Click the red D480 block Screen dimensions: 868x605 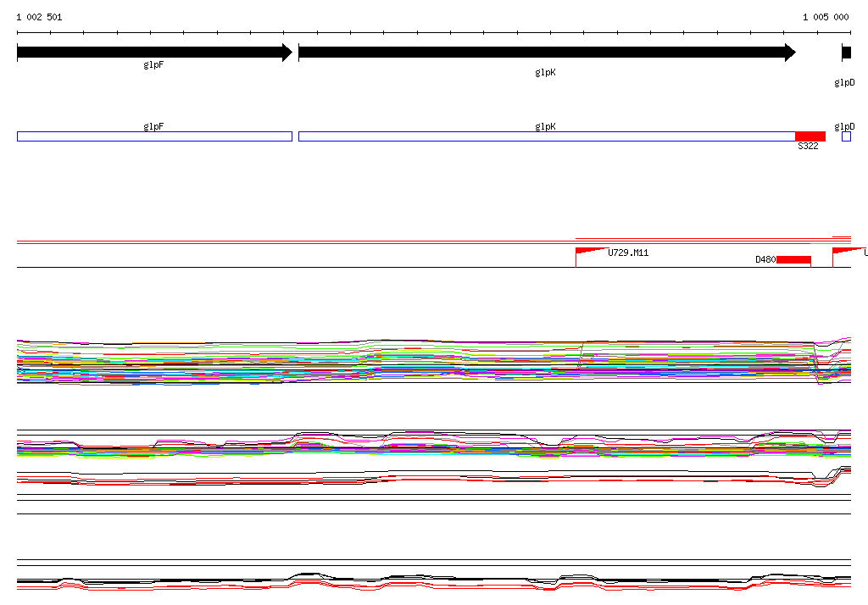point(793,259)
